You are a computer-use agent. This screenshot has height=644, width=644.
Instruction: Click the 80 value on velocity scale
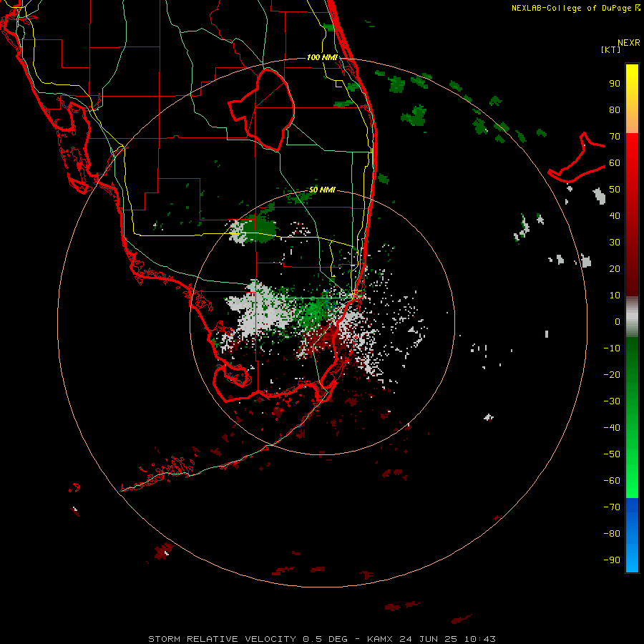point(615,110)
